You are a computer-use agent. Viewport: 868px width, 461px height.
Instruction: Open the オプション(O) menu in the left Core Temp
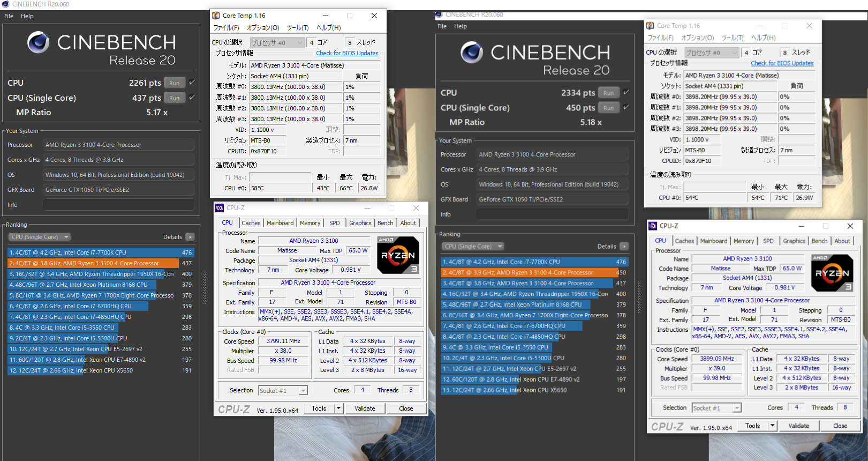[x=263, y=28]
